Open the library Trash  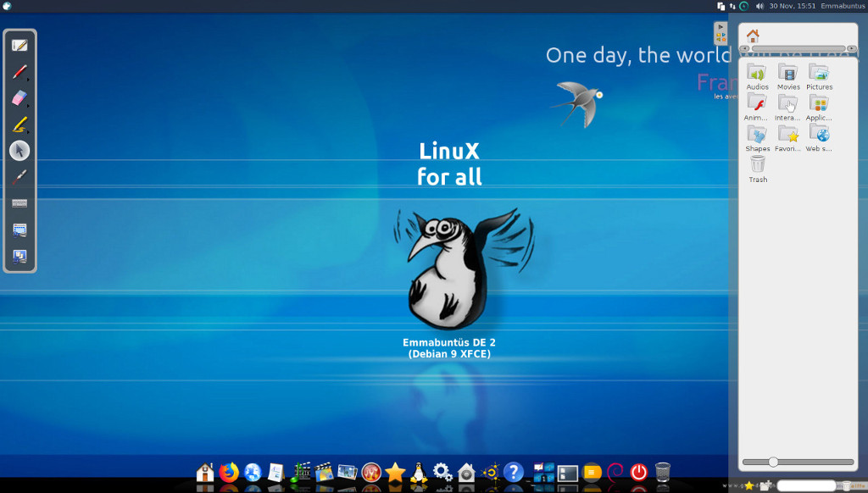(758, 169)
